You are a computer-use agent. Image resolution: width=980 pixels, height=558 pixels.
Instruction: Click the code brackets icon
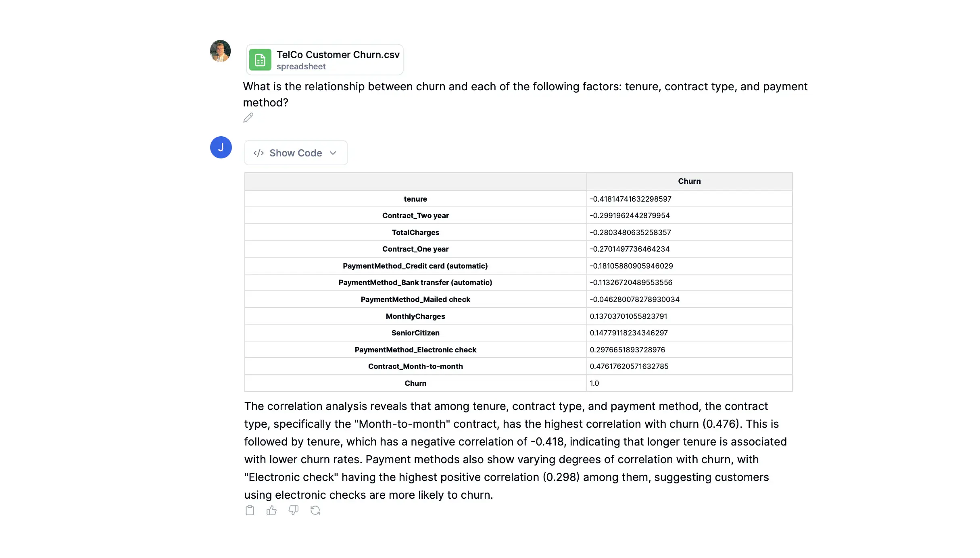tap(259, 153)
